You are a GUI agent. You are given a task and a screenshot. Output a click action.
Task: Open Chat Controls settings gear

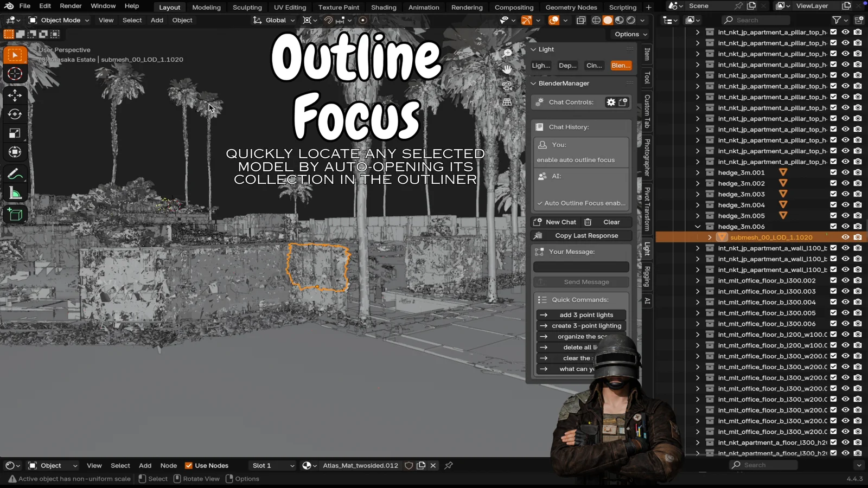611,102
